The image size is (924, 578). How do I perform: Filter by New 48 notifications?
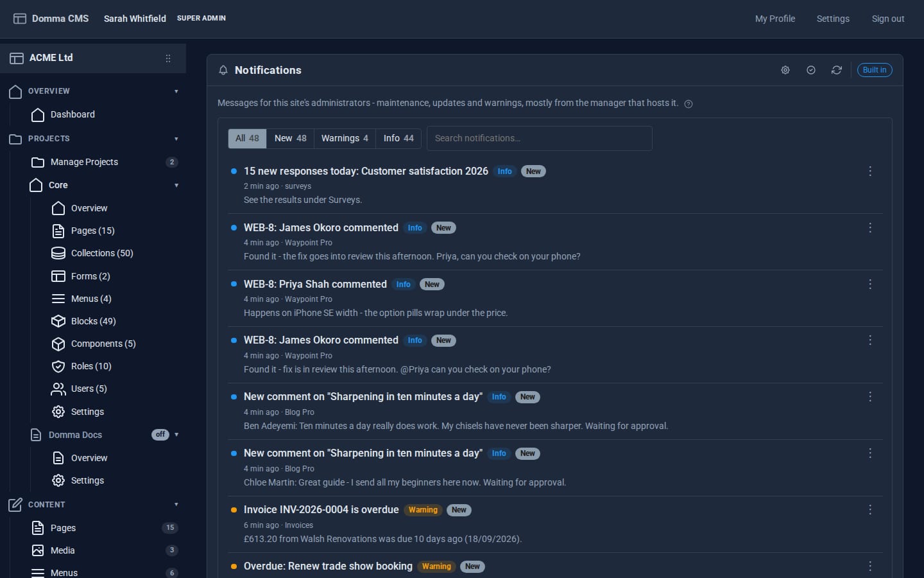coord(290,138)
